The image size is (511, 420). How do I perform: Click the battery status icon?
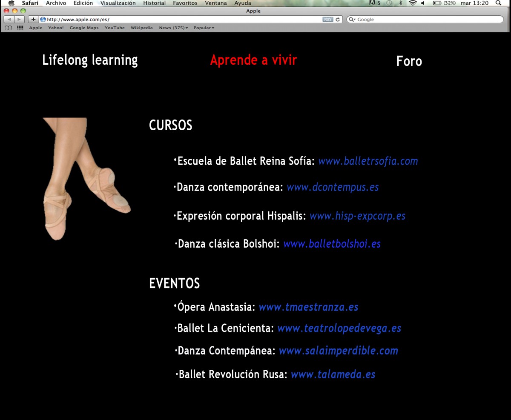click(437, 3)
